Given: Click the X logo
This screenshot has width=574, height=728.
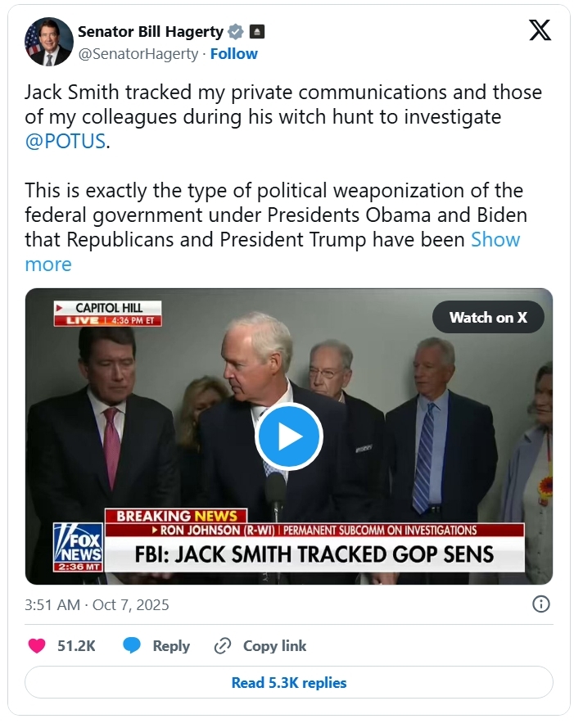Looking at the screenshot, I should pos(540,30).
